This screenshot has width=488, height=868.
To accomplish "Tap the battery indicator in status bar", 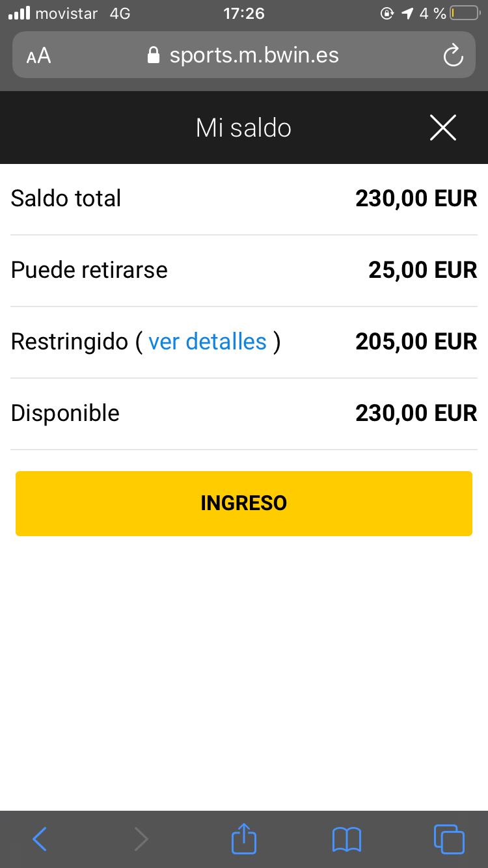I will pos(464,14).
